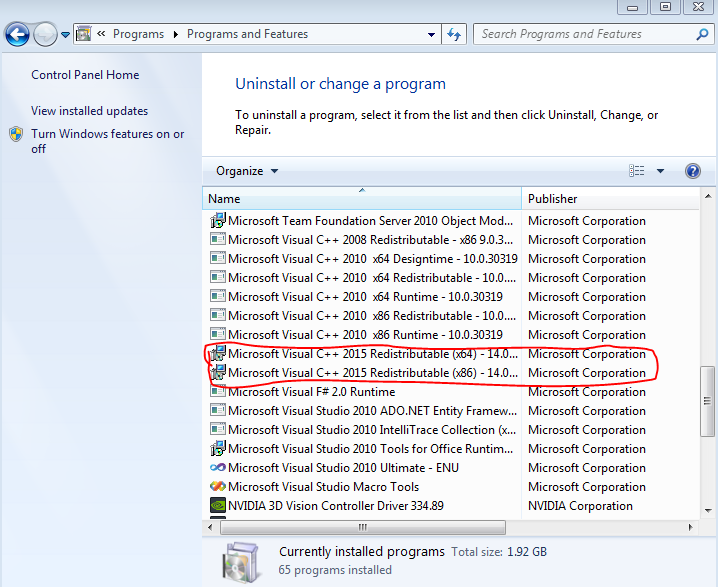Select Visual Studio 2010 Ultimate infinity icon
This screenshot has height=587, width=718.
(x=218, y=467)
